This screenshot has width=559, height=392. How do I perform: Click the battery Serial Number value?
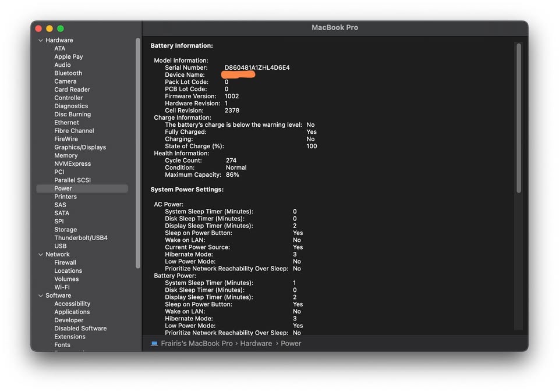pos(257,68)
